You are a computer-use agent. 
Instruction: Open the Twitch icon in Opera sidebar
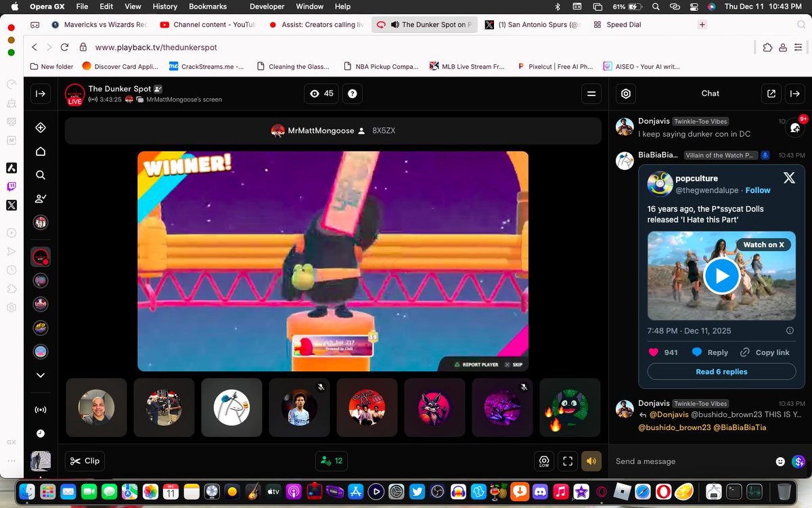click(12, 186)
